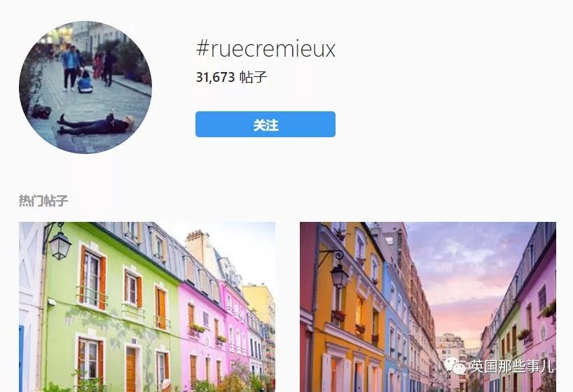Viewport: 573px width, 392px height.
Task: Click the standing people in profile picture
Action: click(x=89, y=69)
